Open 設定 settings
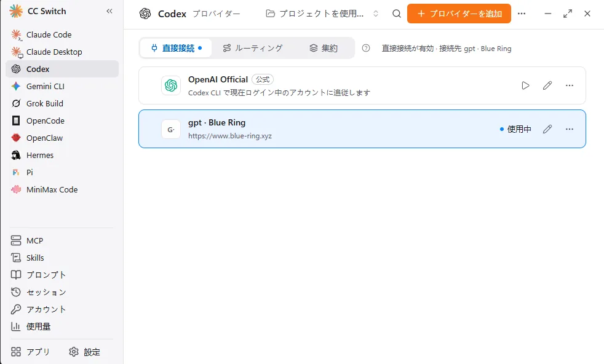Image resolution: width=604 pixels, height=364 pixels. coord(85,352)
